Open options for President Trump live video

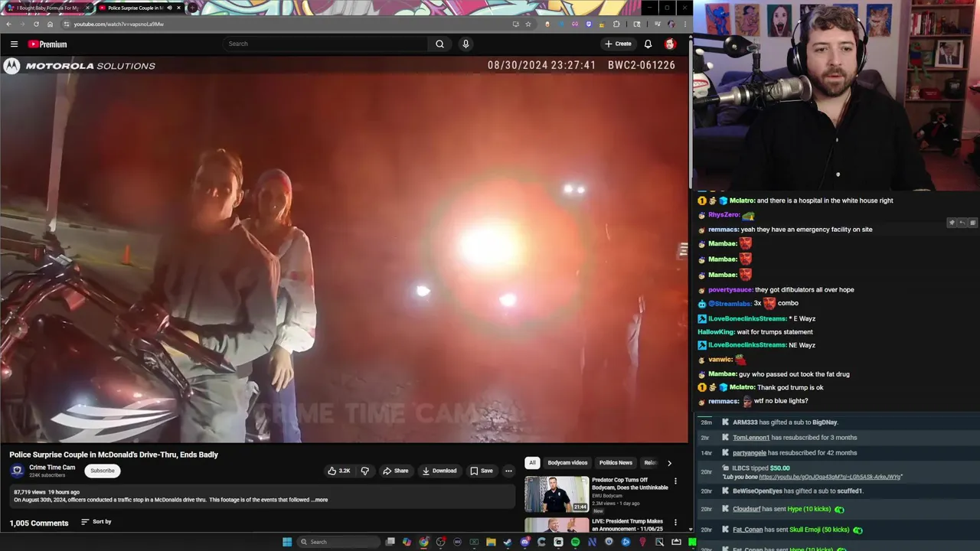tap(675, 523)
